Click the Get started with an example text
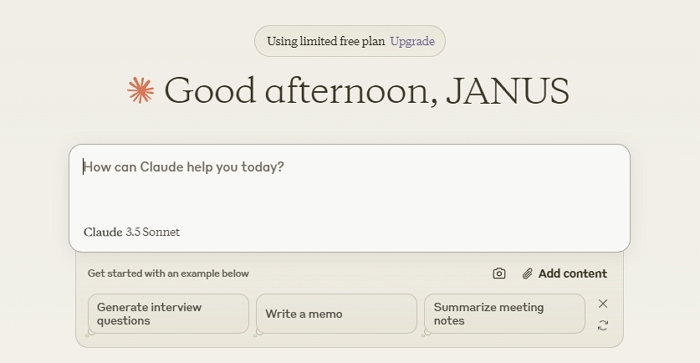 point(168,273)
